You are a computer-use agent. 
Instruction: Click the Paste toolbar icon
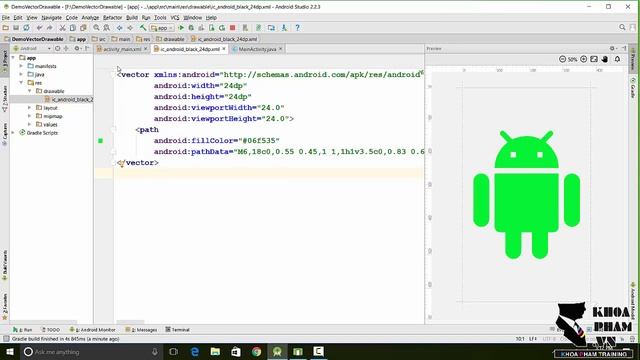pos(83,28)
